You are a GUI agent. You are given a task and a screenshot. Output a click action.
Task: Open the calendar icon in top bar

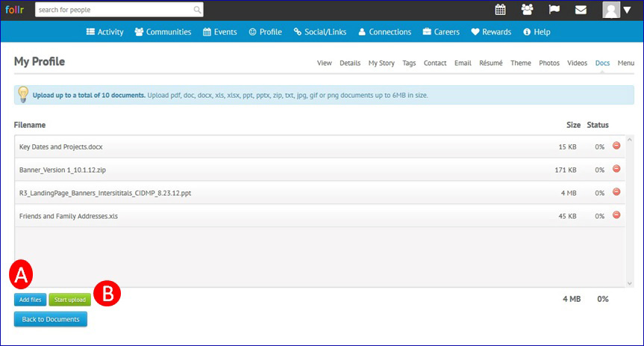pyautogui.click(x=500, y=10)
